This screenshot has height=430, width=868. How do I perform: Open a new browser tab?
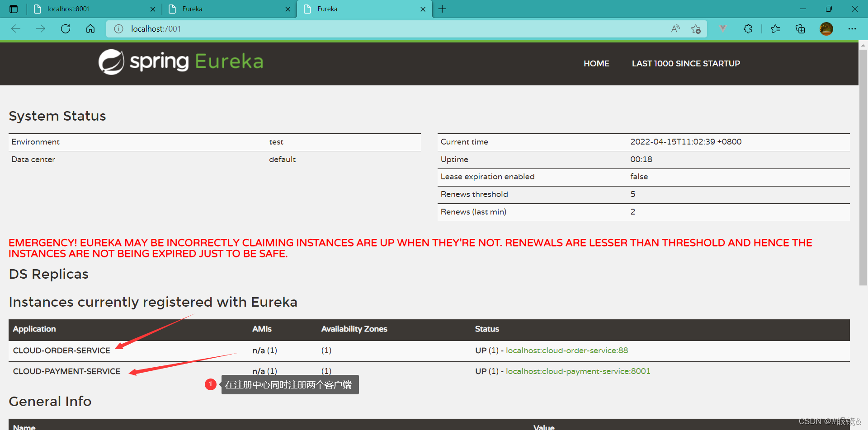[x=442, y=9]
